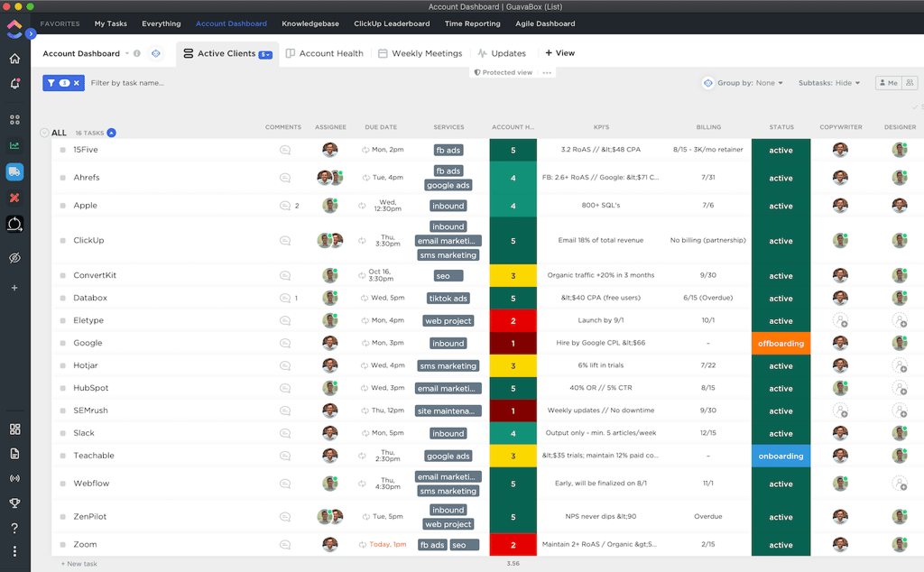Click the red account health 2 cell for Eletype
Screen dimensions: 924x572
513,320
